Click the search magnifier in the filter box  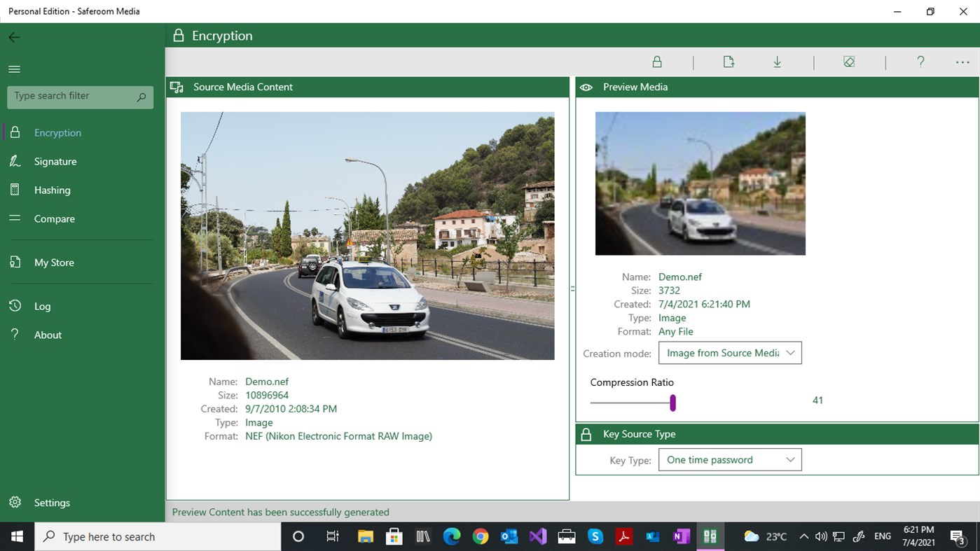click(x=141, y=97)
